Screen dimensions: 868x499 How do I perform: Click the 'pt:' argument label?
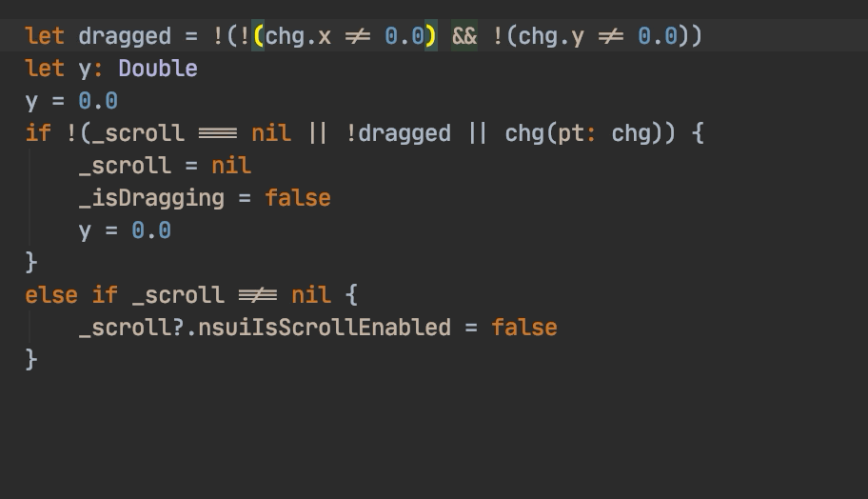(578, 133)
